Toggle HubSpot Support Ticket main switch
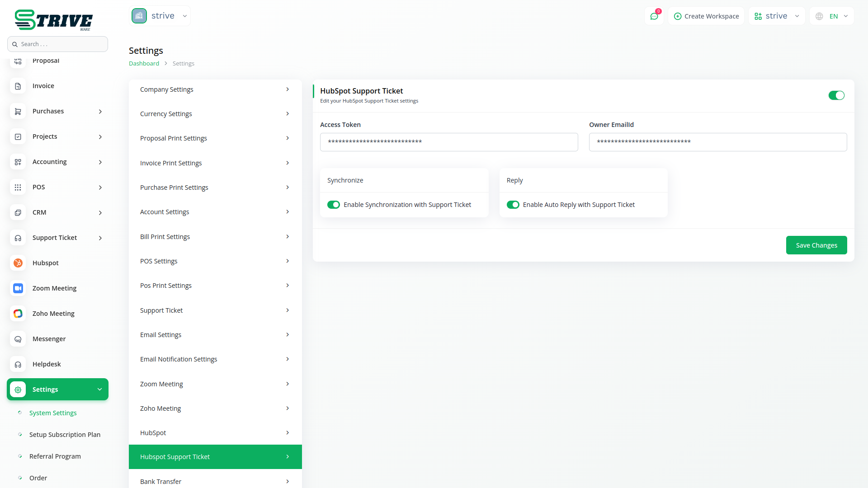Screen dimensions: 868x488 click(836, 95)
